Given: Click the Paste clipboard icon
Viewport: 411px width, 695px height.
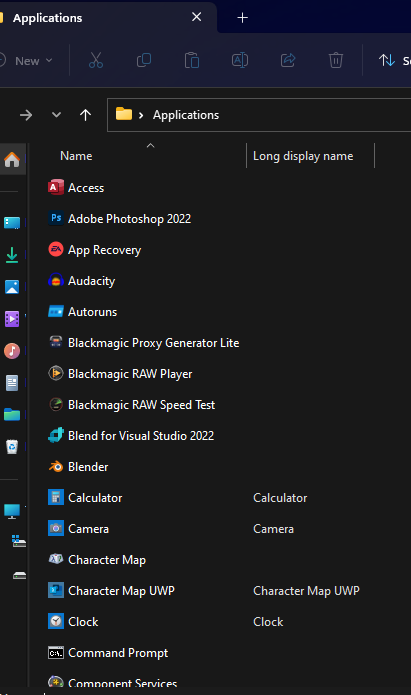Looking at the screenshot, I should (x=192, y=60).
